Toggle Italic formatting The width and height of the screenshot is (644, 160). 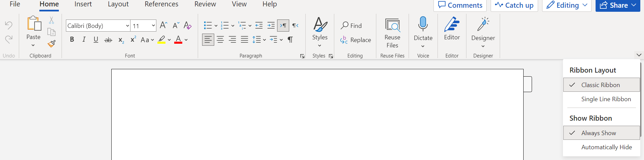tap(84, 40)
